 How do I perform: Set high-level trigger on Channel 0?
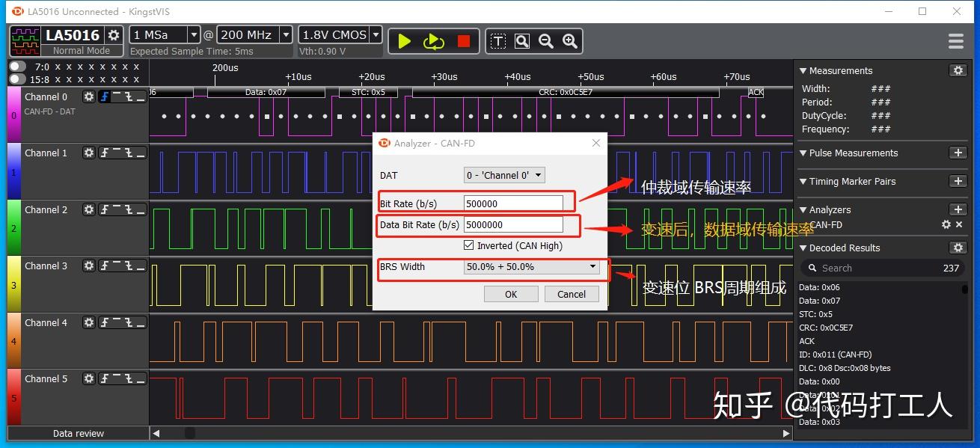tap(117, 96)
